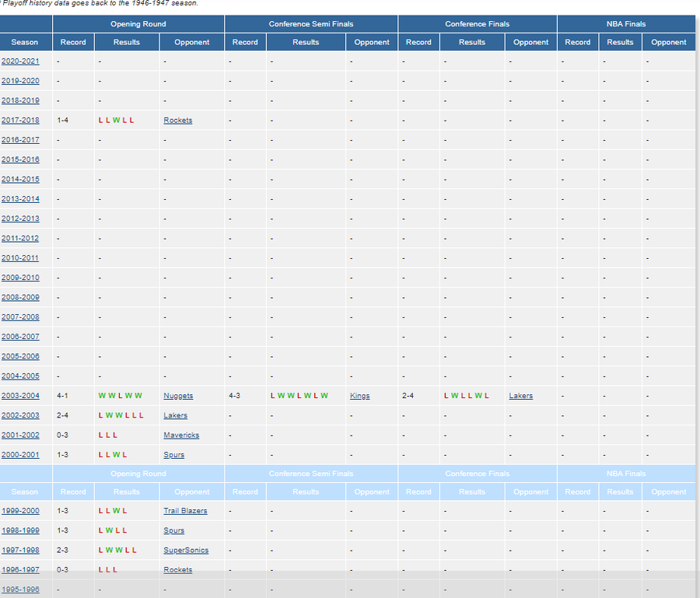Open the 2014-2015 season link
The image size is (700, 598).
click(x=20, y=179)
